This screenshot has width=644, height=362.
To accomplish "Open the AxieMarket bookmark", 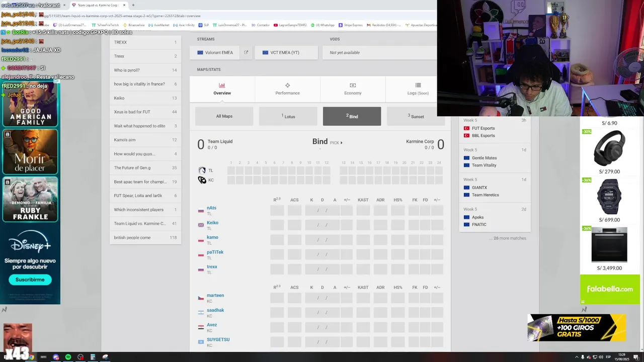I will pyautogui.click(x=159, y=25).
